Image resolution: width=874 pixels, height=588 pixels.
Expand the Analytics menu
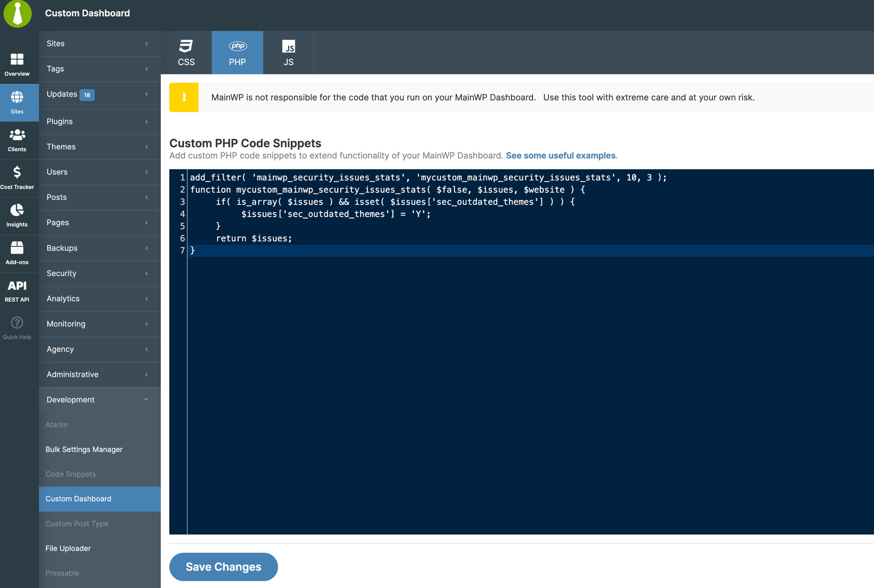(100, 299)
